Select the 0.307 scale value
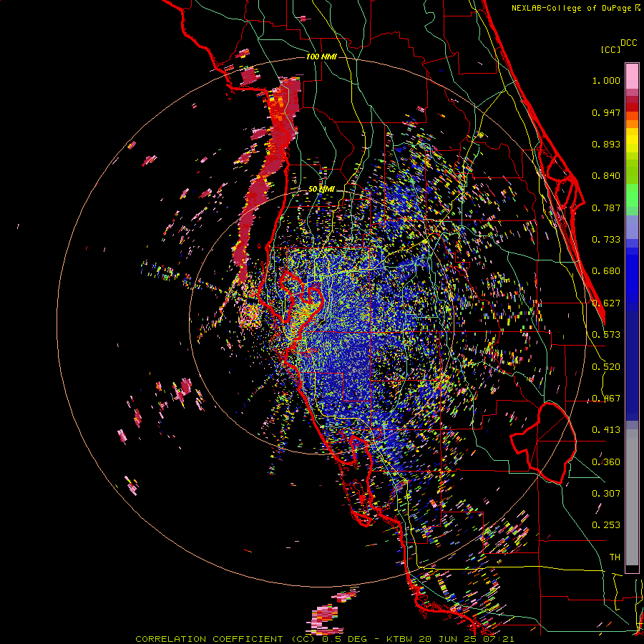 click(606, 494)
